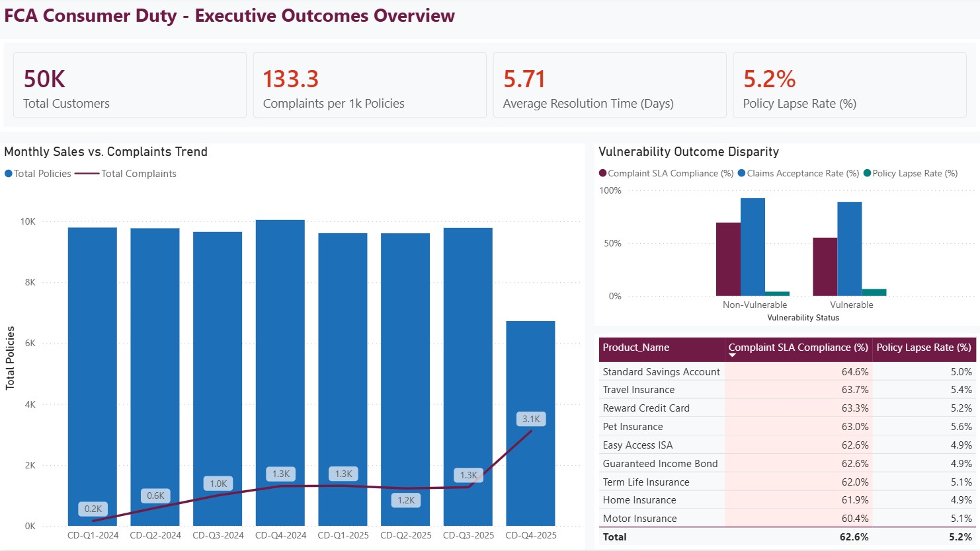Select the CD-Q2-2024 policies bar
Screen dimensions: 980x551
pyautogui.click(x=155, y=377)
